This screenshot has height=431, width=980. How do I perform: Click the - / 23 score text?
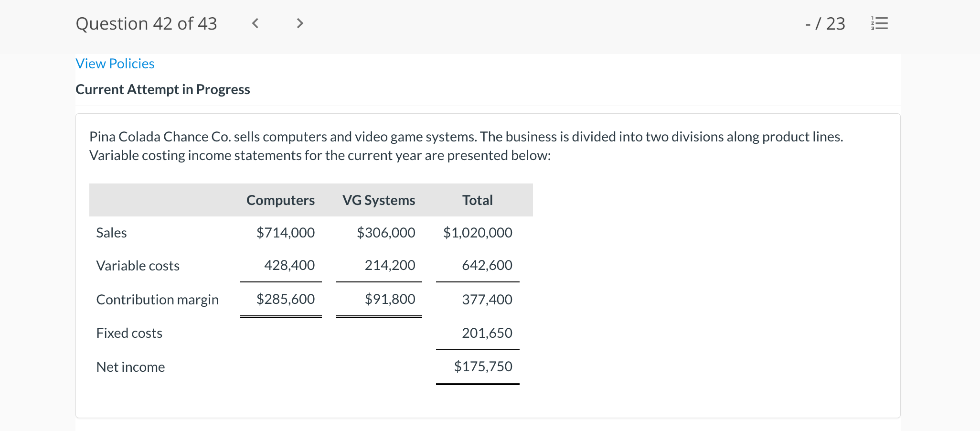pyautogui.click(x=825, y=23)
